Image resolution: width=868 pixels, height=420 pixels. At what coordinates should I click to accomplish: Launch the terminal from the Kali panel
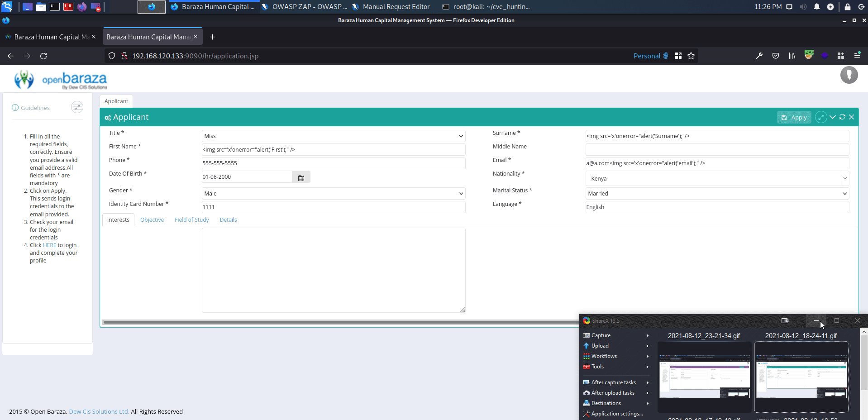point(55,7)
